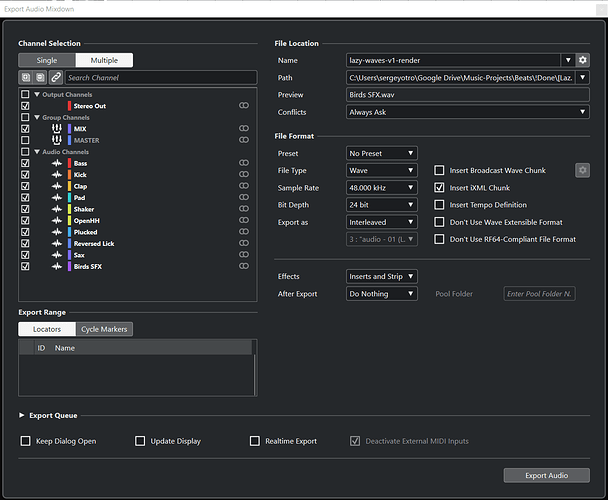
Task: Enable the MASTER group channel checkbox
Action: coord(25,140)
